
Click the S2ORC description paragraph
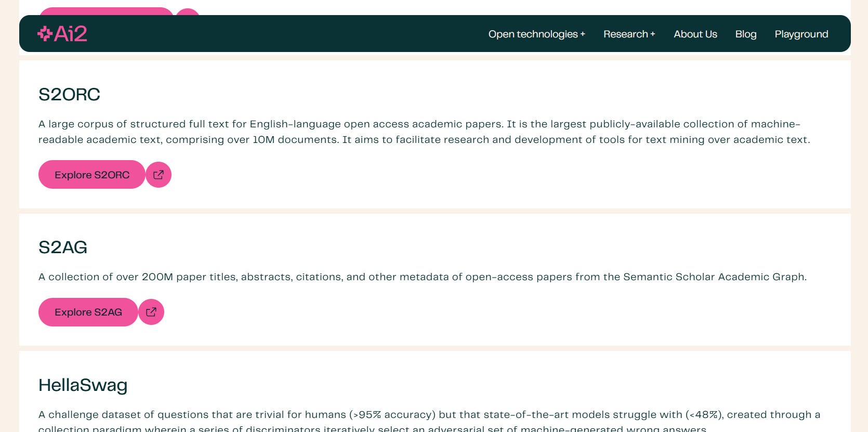tap(424, 132)
